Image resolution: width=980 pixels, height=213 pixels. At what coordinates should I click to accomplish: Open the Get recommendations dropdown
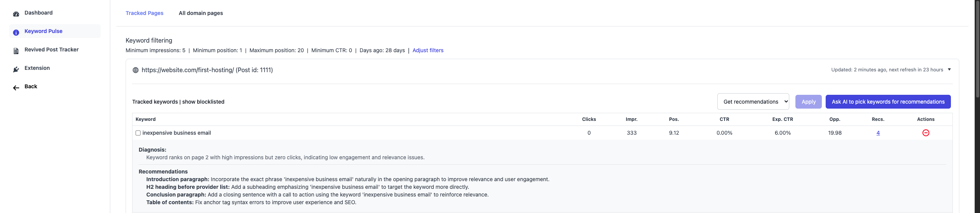[753, 102]
